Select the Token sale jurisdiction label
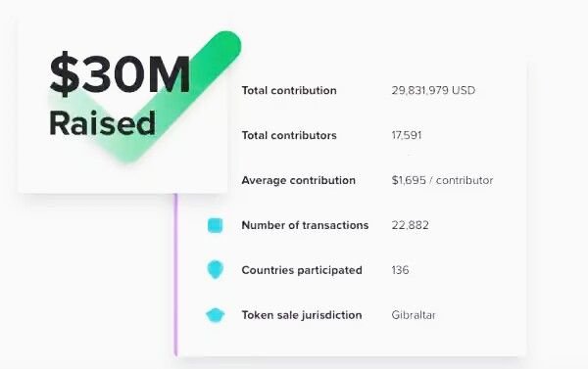 302,315
